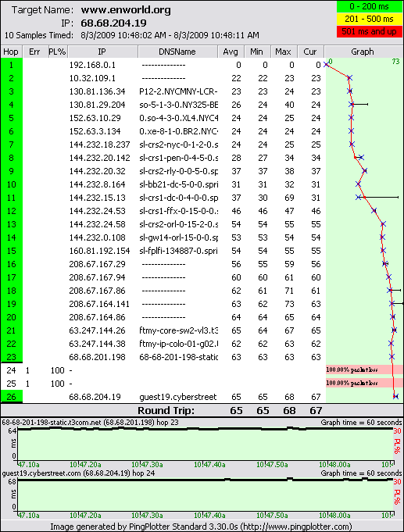Select IP 152.63.10.29

tap(95, 118)
